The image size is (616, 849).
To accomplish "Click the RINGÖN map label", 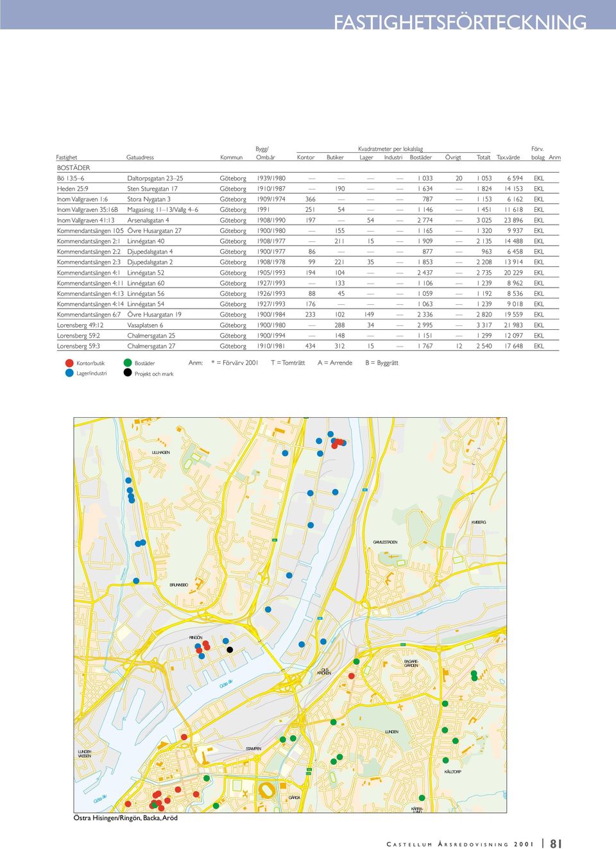I will coord(196,637).
